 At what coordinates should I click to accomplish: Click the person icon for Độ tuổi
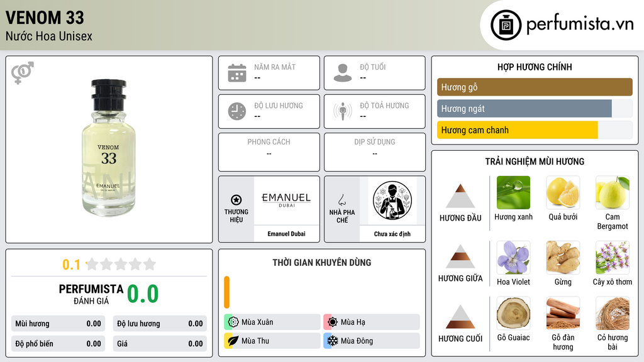pyautogui.click(x=343, y=73)
